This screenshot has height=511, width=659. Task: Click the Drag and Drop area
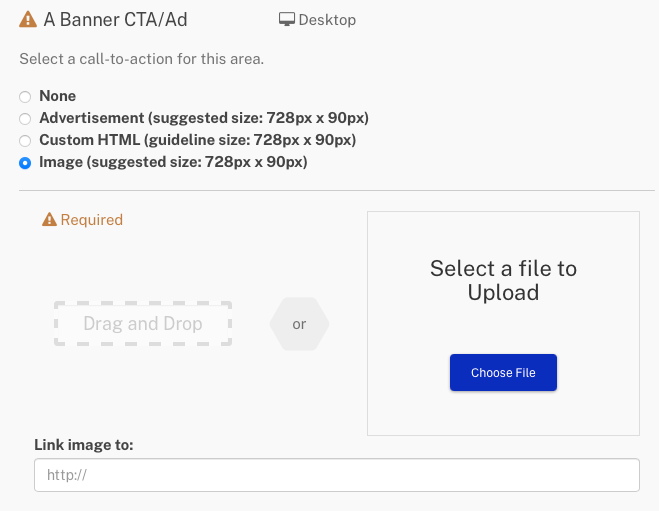(143, 324)
